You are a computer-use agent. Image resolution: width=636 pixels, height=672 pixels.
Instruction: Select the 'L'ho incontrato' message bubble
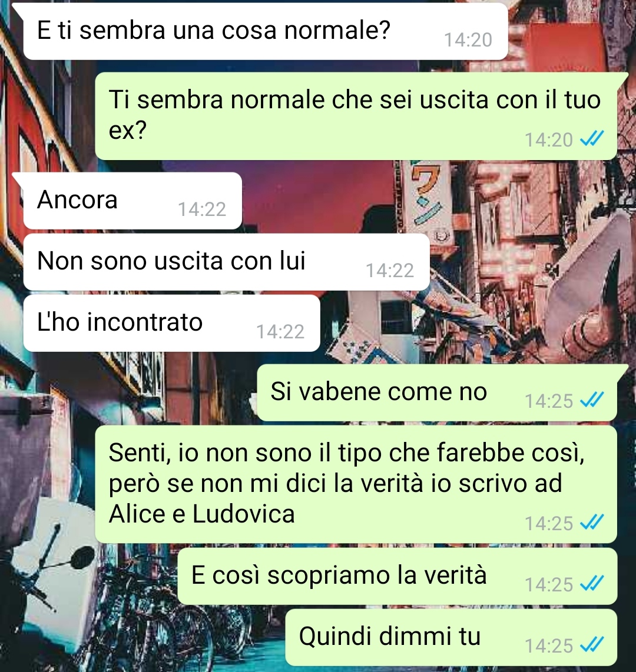[x=171, y=323]
